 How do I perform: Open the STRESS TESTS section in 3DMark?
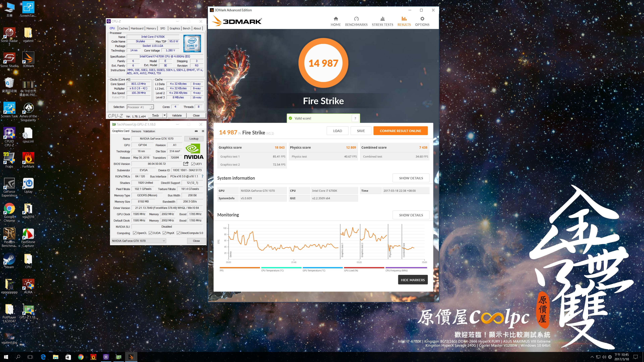pos(382,21)
